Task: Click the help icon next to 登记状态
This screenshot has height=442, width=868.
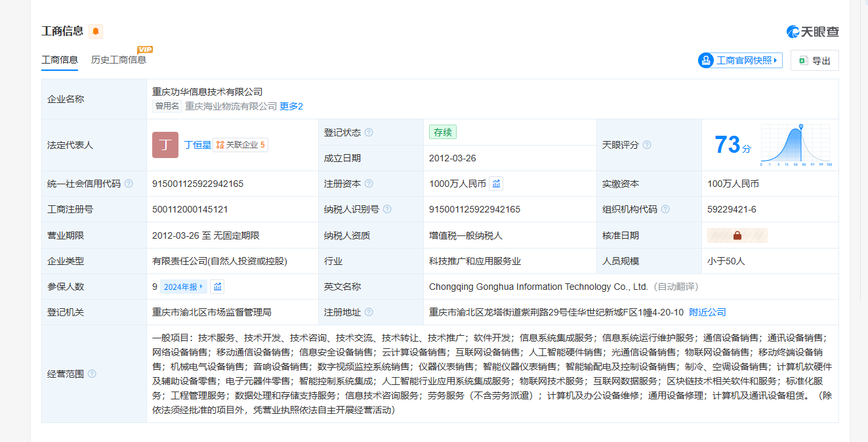Action: pyautogui.click(x=369, y=132)
